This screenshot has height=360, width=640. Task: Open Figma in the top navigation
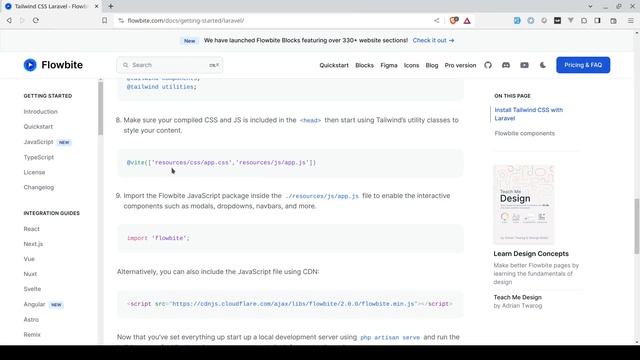[389, 65]
